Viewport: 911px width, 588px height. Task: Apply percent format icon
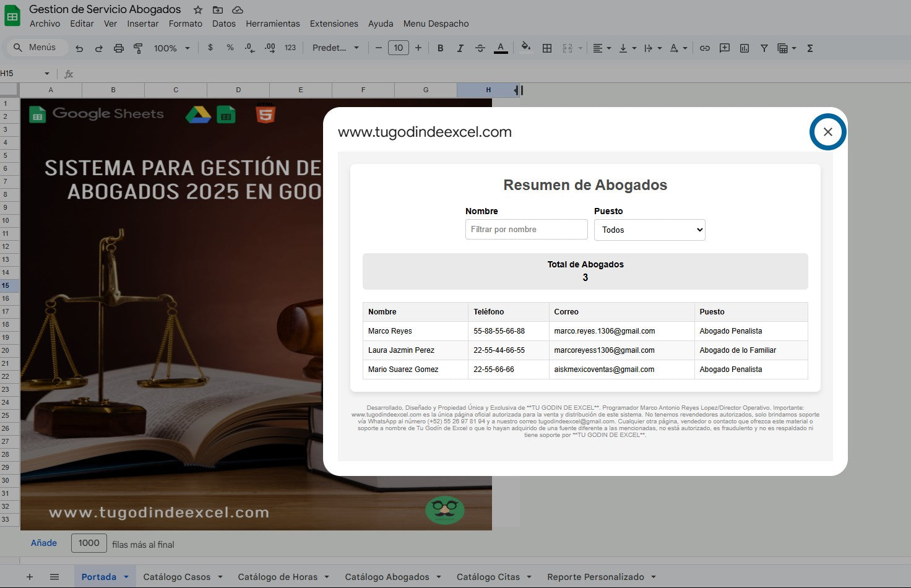[x=230, y=48]
